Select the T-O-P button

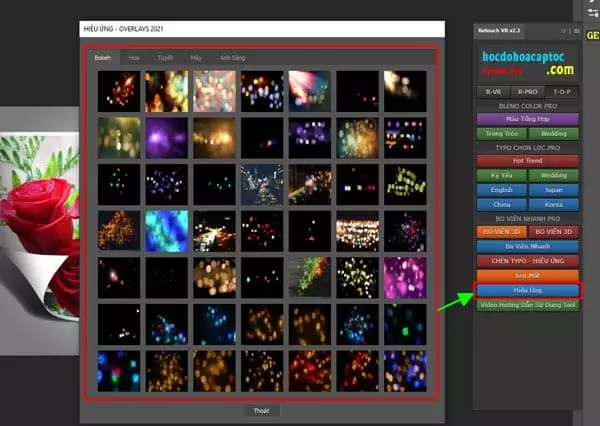[563, 91]
